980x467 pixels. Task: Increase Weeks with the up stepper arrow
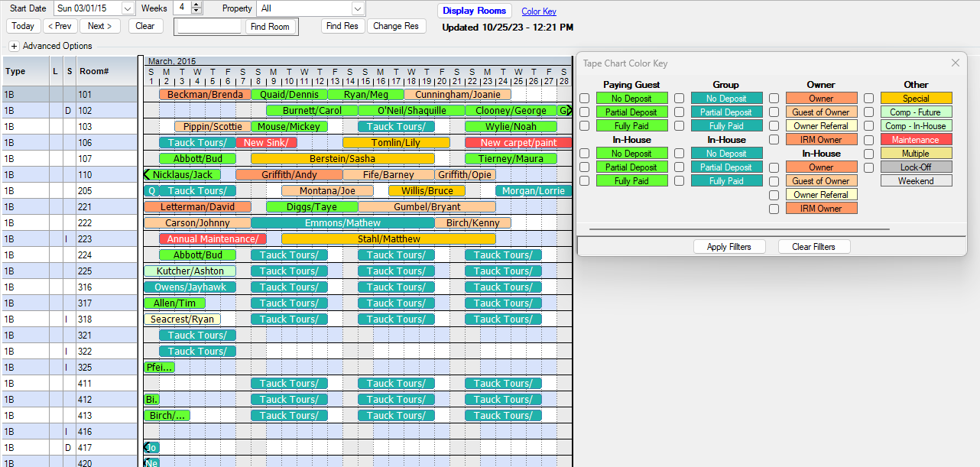pyautogui.click(x=196, y=5)
